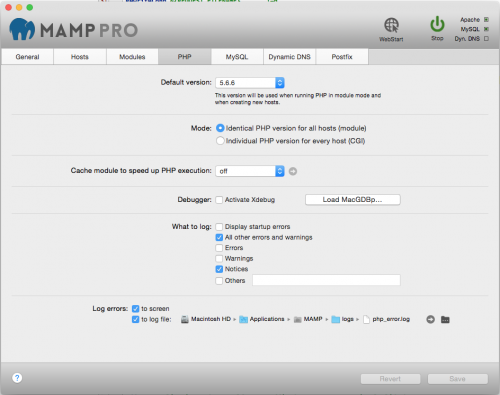Click the Macintosh HD path label

tap(211, 319)
